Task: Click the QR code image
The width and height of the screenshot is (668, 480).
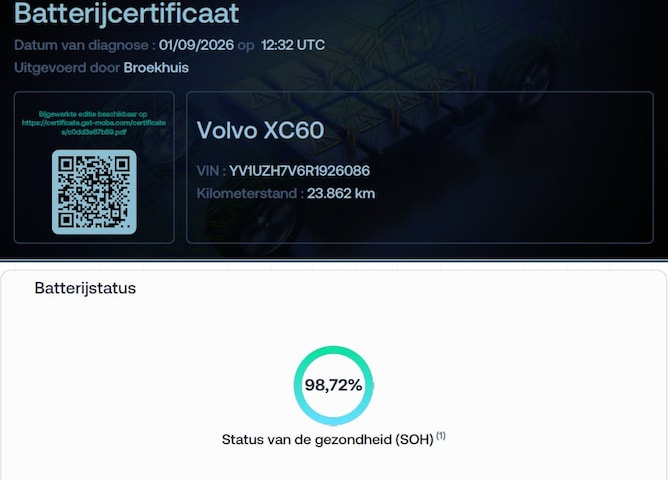Action: point(94,192)
